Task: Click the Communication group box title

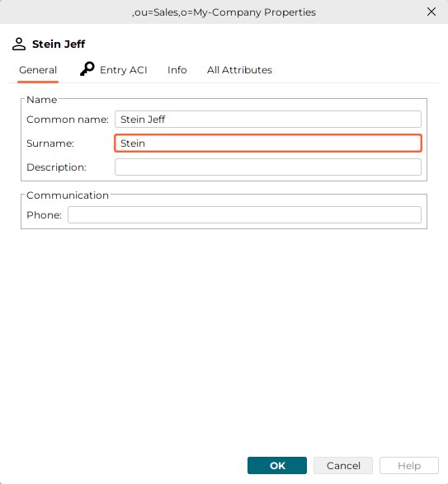Action: click(68, 195)
